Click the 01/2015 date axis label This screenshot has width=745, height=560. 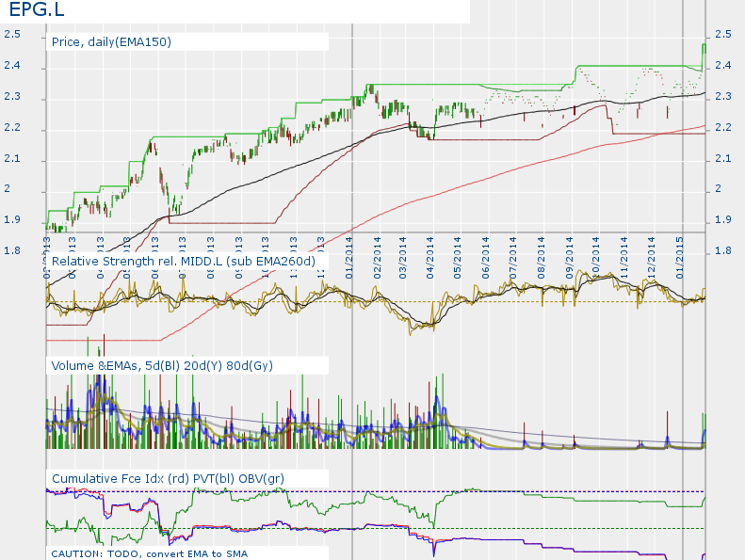pos(680,258)
